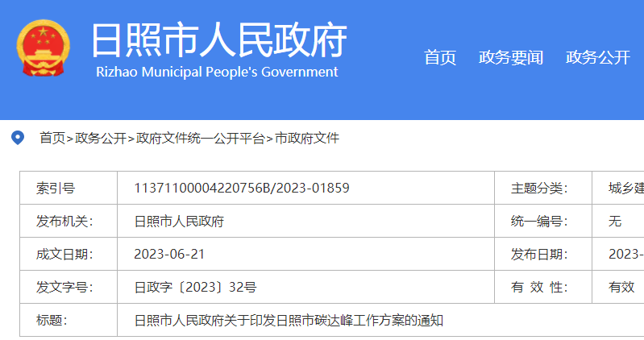Click the document number 日政字〔2023〕32号
The width and height of the screenshot is (644, 340).
(x=195, y=288)
